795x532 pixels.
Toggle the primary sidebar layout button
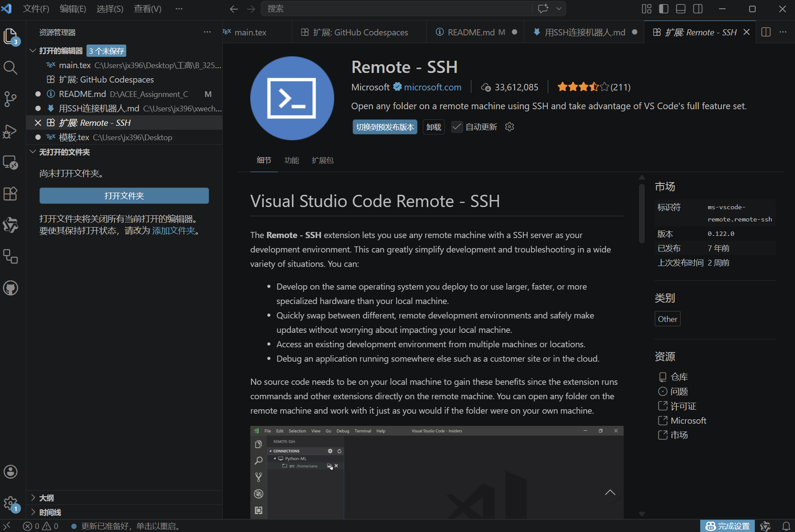(x=664, y=9)
